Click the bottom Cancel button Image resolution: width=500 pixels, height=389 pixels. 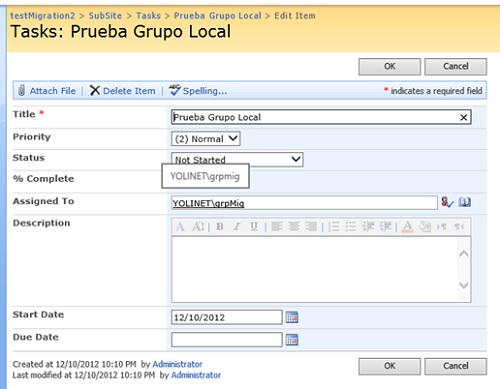[x=455, y=366]
